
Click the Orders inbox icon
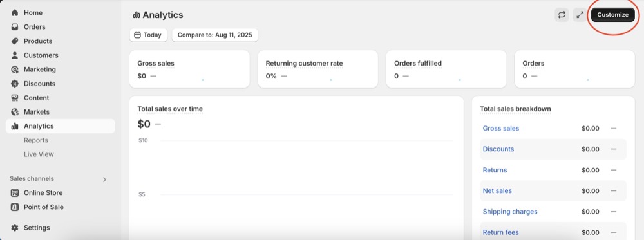(15, 26)
